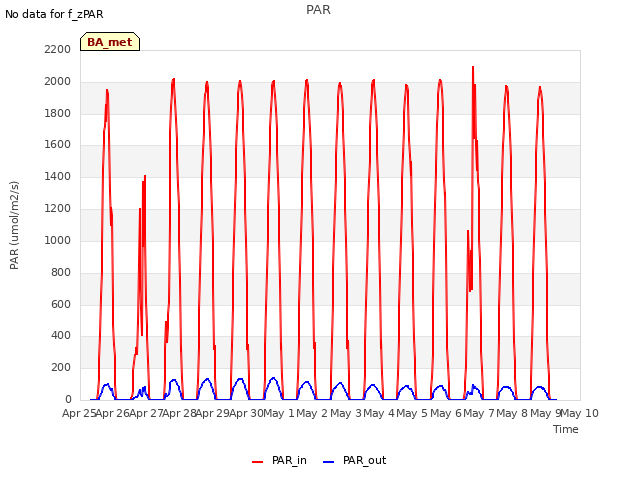Click the PAR_in peak on Apr 27
The width and height of the screenshot is (640, 480).
[173, 80]
